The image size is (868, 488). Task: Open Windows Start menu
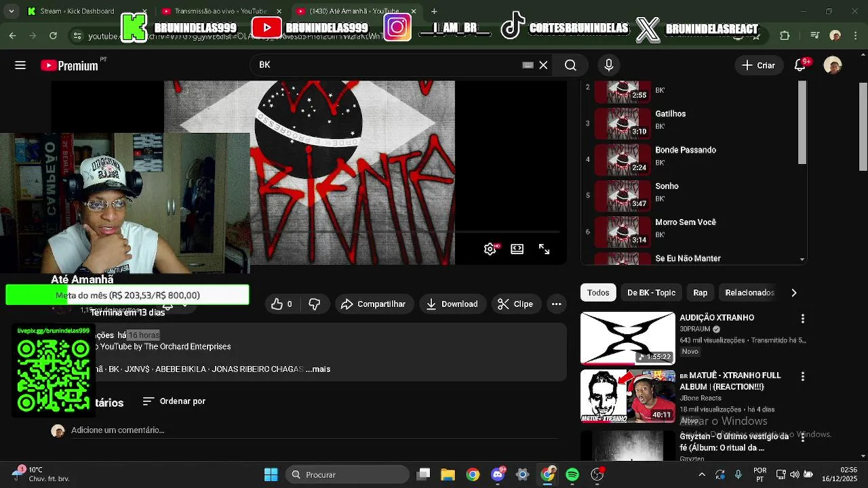click(271, 474)
